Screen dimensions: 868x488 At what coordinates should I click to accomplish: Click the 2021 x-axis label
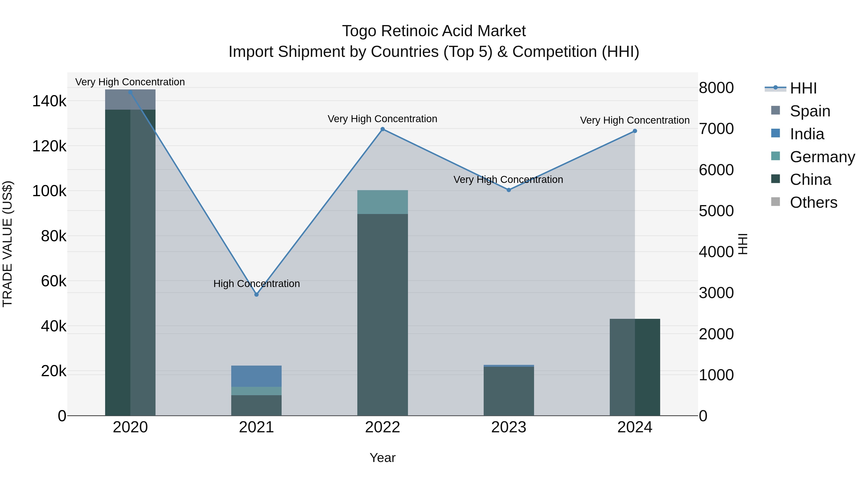click(257, 427)
